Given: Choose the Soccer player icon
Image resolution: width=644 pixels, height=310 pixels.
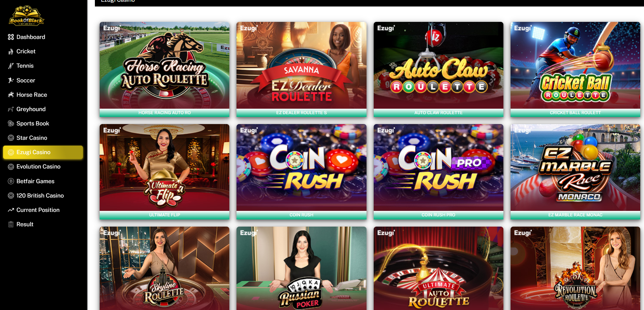Looking at the screenshot, I should (x=11, y=80).
